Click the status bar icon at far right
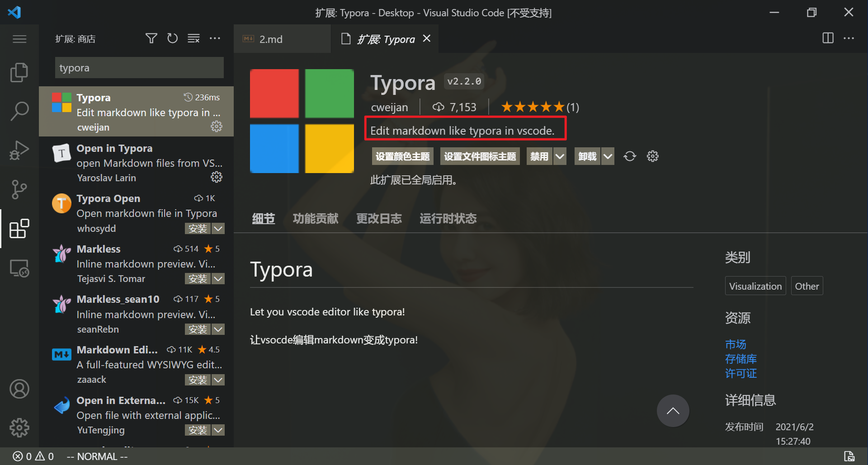Image resolution: width=868 pixels, height=465 pixels. pyautogui.click(x=849, y=456)
